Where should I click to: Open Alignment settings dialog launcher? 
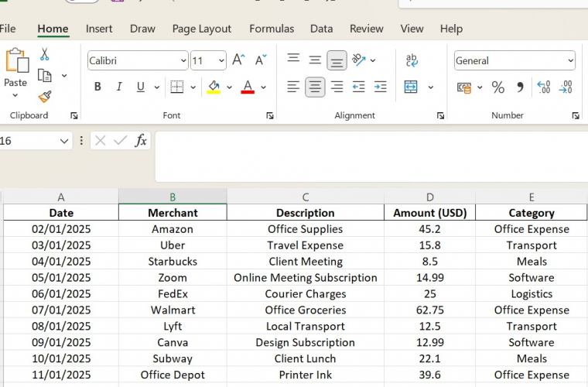[x=441, y=116]
